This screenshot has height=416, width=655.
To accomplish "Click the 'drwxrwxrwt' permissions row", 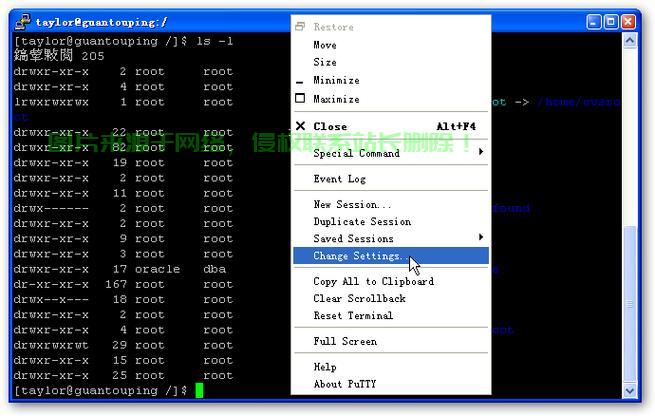I will [x=51, y=345].
